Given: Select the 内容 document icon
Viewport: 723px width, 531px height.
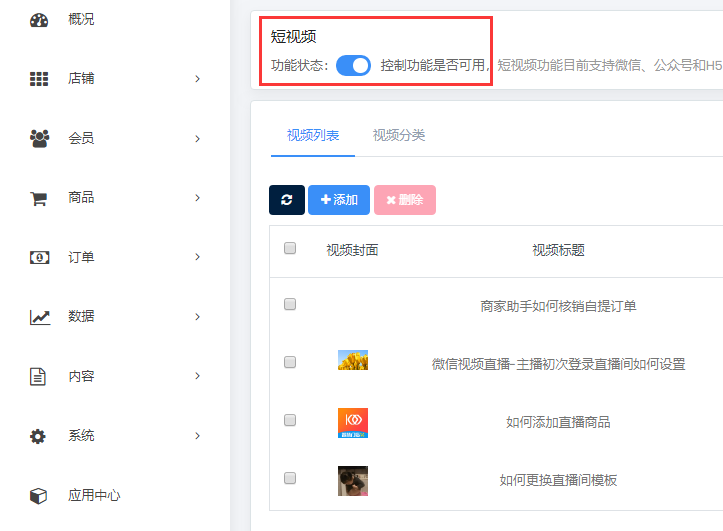Looking at the screenshot, I should pos(38,376).
